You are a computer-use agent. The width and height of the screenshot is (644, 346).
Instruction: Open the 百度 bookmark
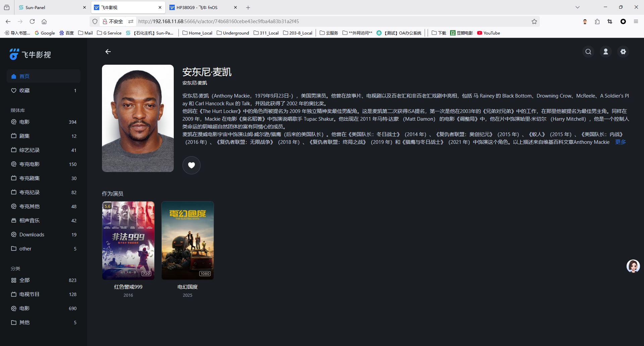click(66, 33)
